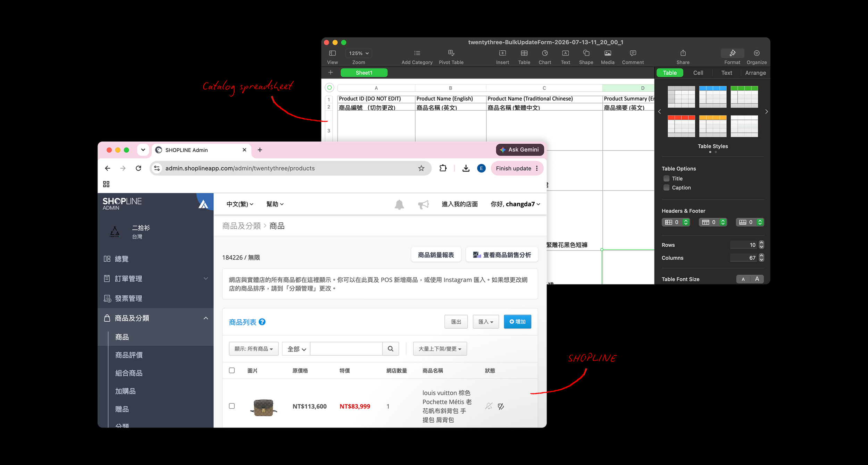This screenshot has height=465, width=868.
Task: Open help for 商品列表
Action: [262, 322]
